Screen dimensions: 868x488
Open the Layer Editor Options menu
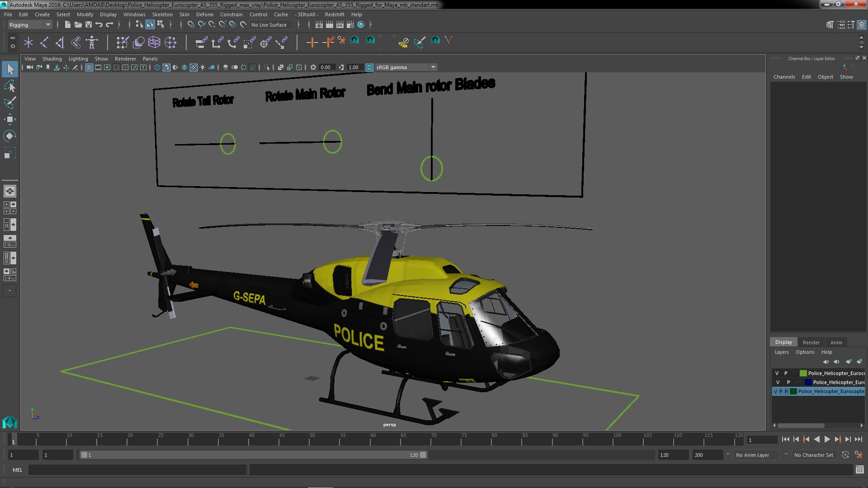tap(805, 352)
